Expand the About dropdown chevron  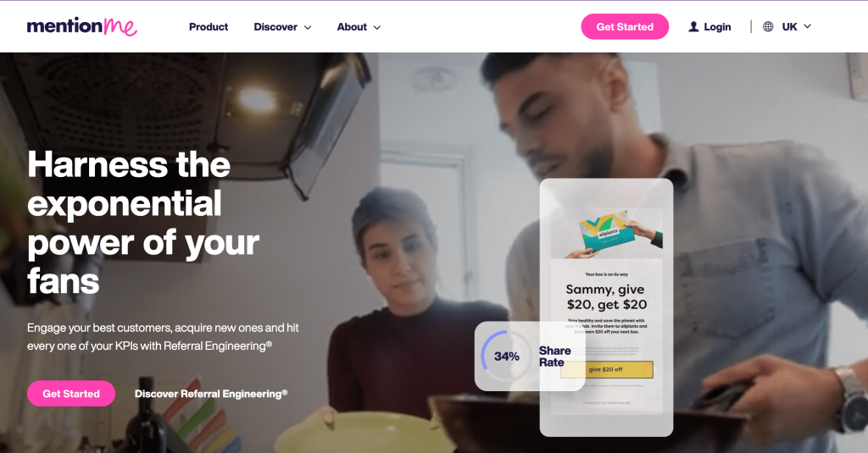point(377,27)
